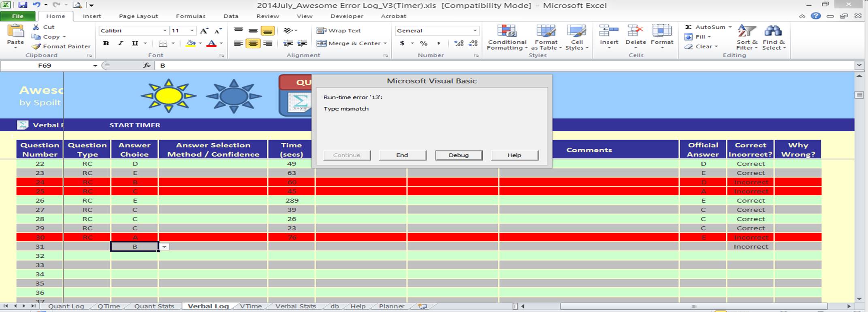Click the Copy icon
The image size is (868, 312).
click(36, 37)
